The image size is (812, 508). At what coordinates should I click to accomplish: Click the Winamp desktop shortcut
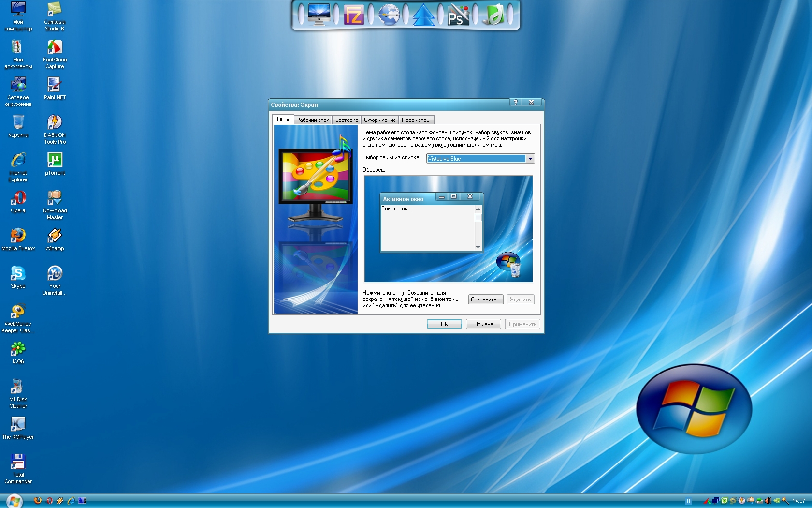(x=55, y=236)
